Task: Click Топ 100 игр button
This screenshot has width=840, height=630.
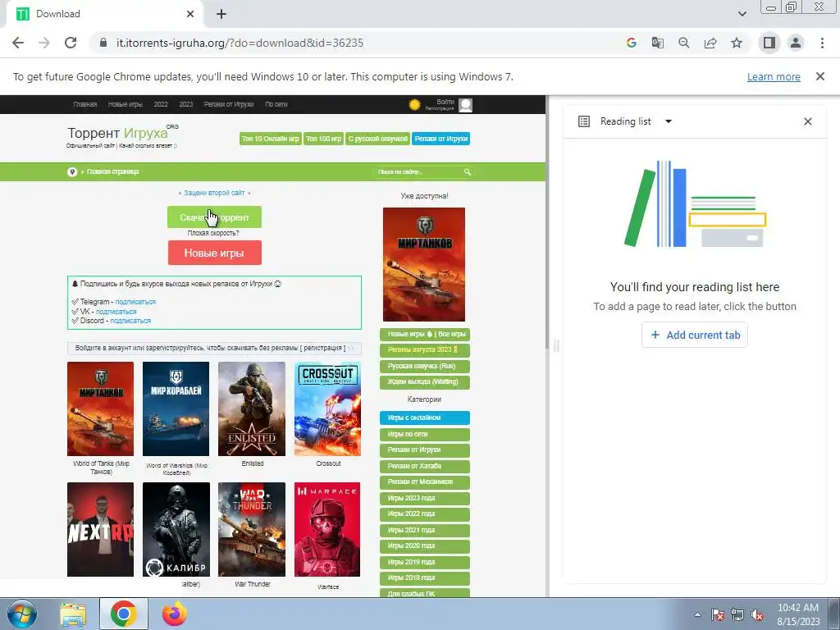Action: click(323, 139)
